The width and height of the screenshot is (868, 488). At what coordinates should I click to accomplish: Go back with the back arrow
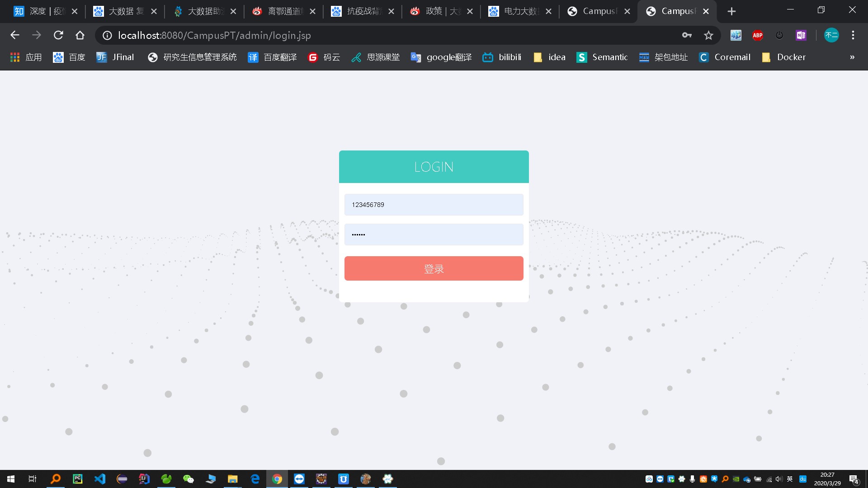pyautogui.click(x=15, y=35)
